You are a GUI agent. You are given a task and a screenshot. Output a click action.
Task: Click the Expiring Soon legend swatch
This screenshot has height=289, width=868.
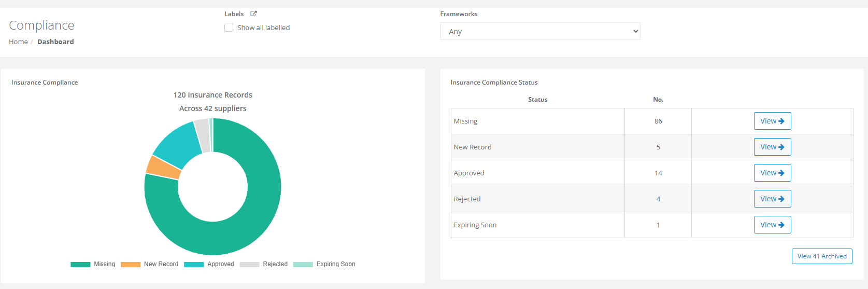(x=303, y=265)
